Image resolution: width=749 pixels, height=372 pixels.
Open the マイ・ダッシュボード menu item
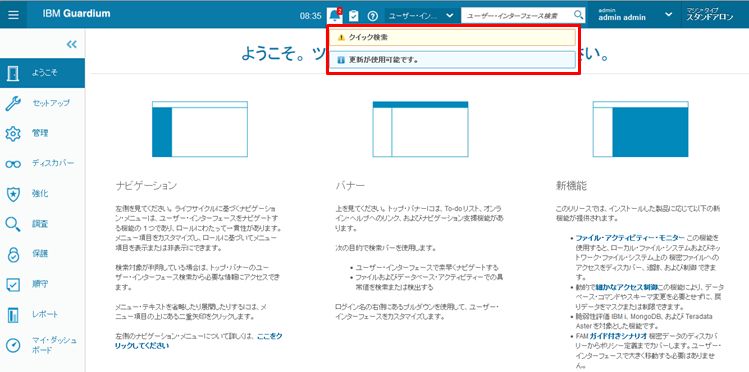[x=43, y=345]
